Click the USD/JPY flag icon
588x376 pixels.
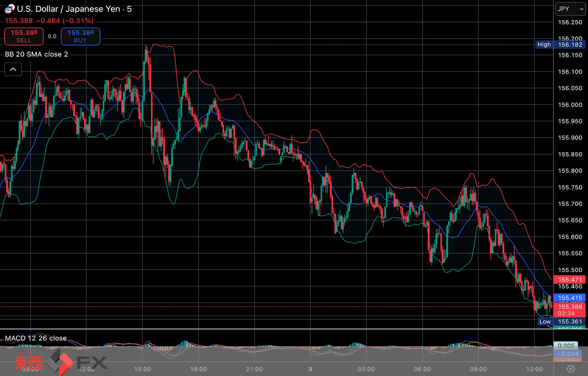[9, 9]
